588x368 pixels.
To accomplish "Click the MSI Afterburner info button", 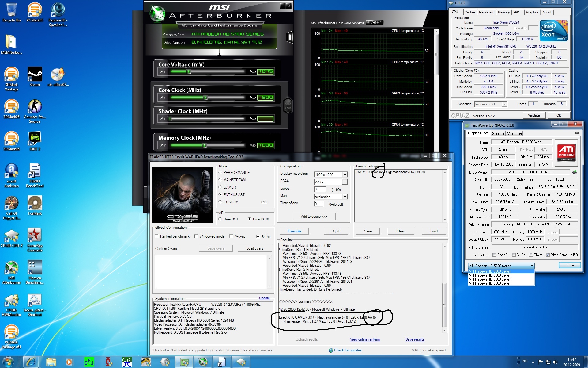I will coord(289,37).
